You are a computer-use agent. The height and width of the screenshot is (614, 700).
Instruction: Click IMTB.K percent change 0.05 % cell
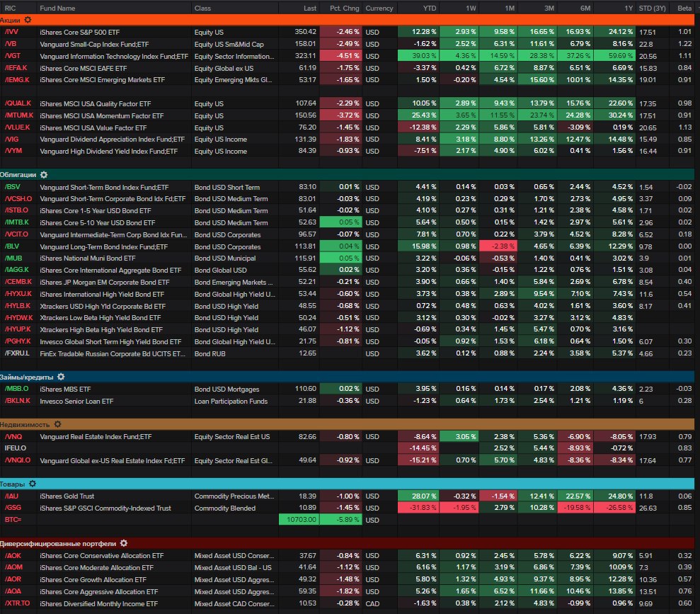click(x=340, y=222)
